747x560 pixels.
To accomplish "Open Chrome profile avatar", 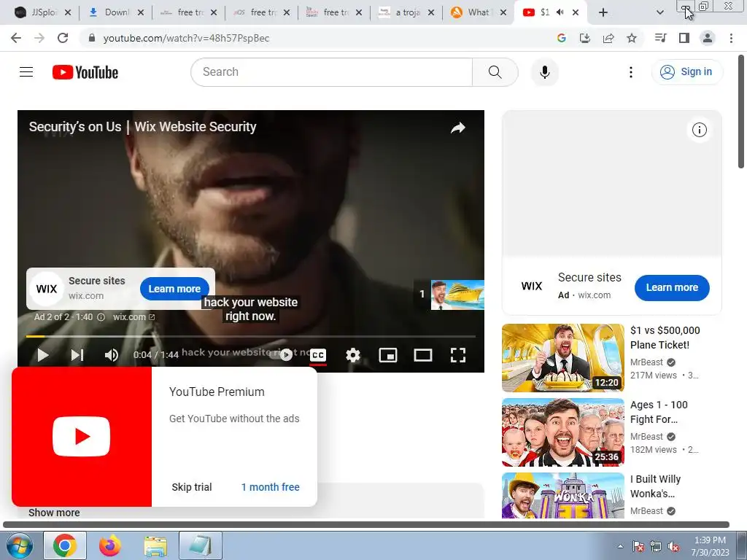I will click(x=708, y=38).
